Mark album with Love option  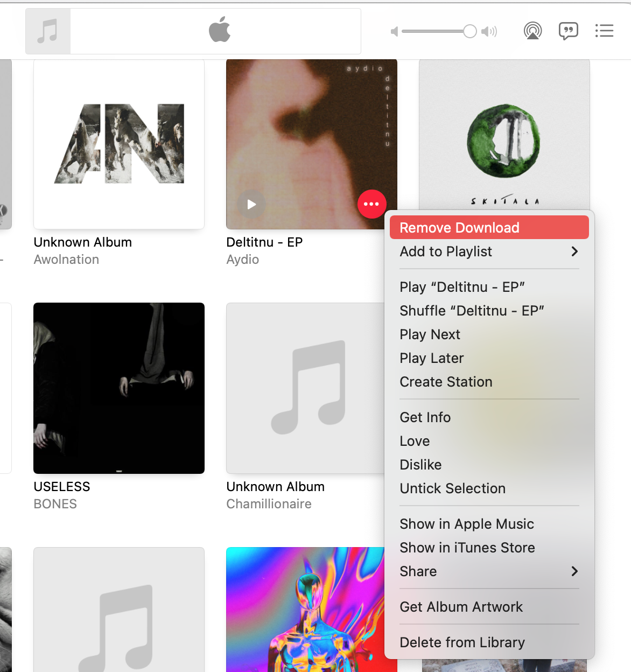(489, 441)
